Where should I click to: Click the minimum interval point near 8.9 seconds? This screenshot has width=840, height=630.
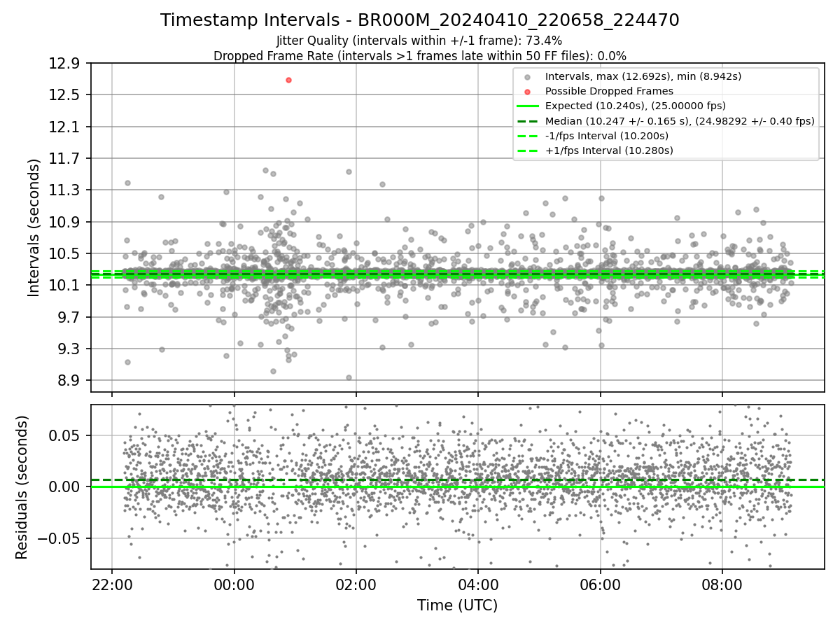coord(349,377)
